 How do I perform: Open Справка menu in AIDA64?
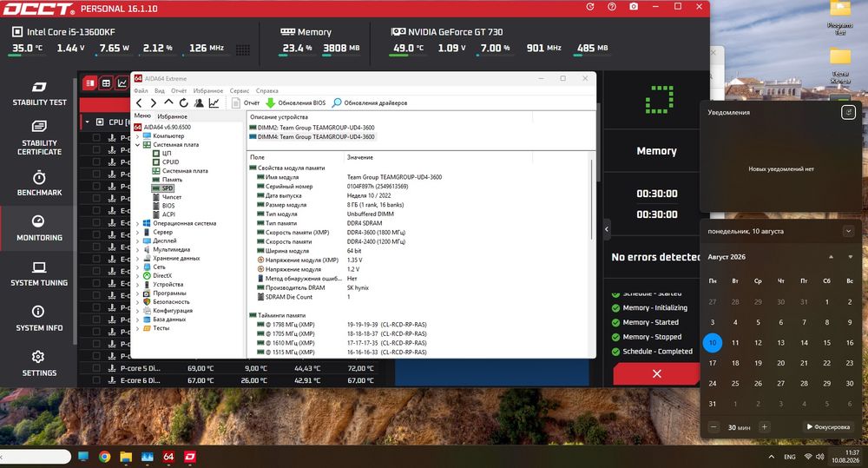267,91
